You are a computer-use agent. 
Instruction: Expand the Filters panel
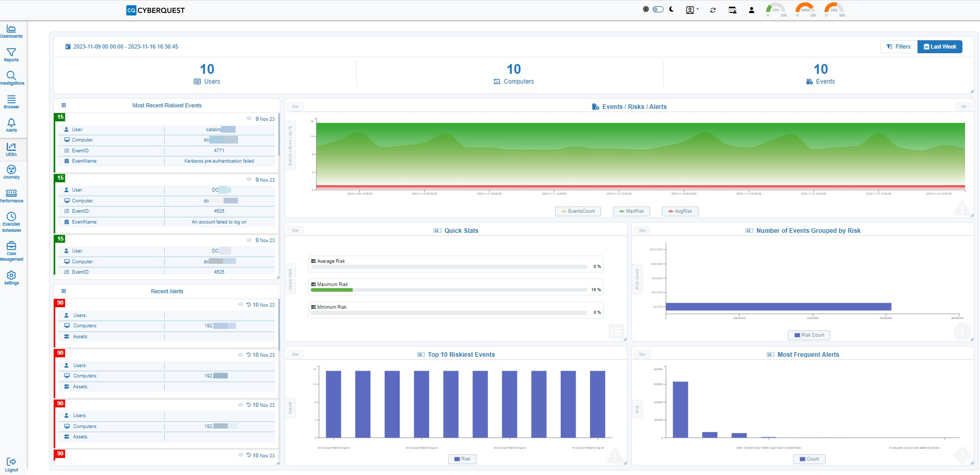click(898, 46)
